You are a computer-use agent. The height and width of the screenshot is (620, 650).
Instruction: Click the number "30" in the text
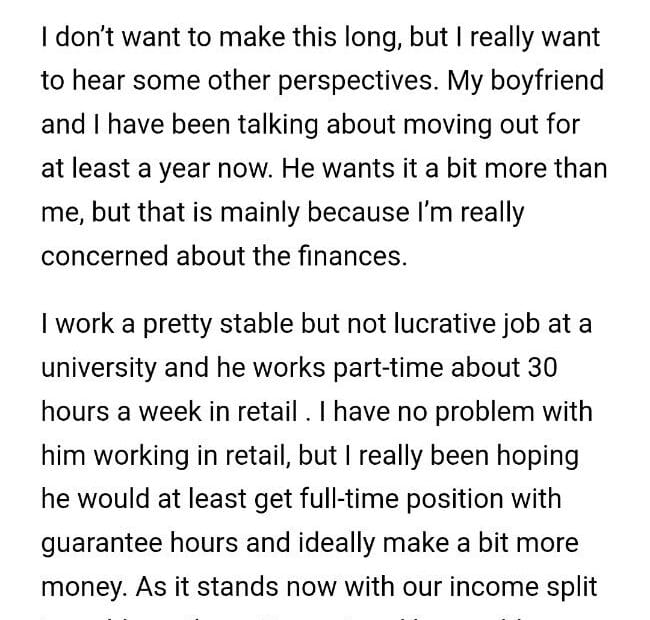(x=538, y=366)
